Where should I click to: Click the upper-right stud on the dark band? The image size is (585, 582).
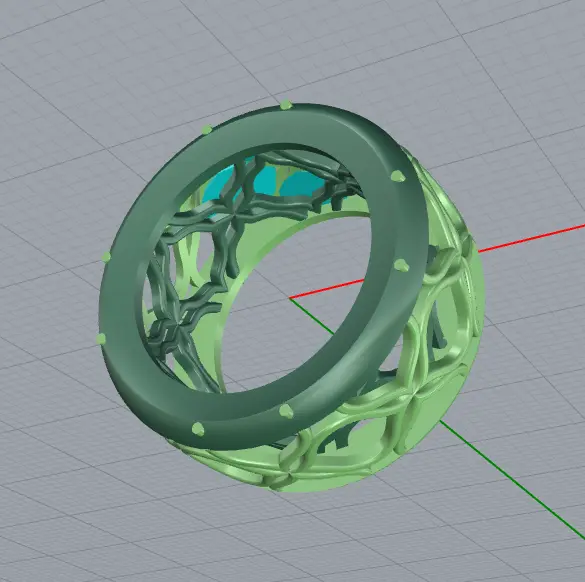point(398,176)
